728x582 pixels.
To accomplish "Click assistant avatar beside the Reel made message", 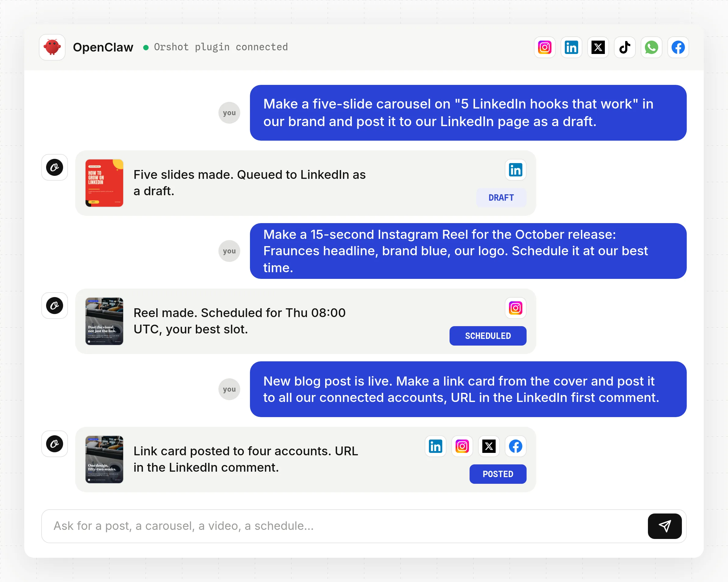I will 55,306.
